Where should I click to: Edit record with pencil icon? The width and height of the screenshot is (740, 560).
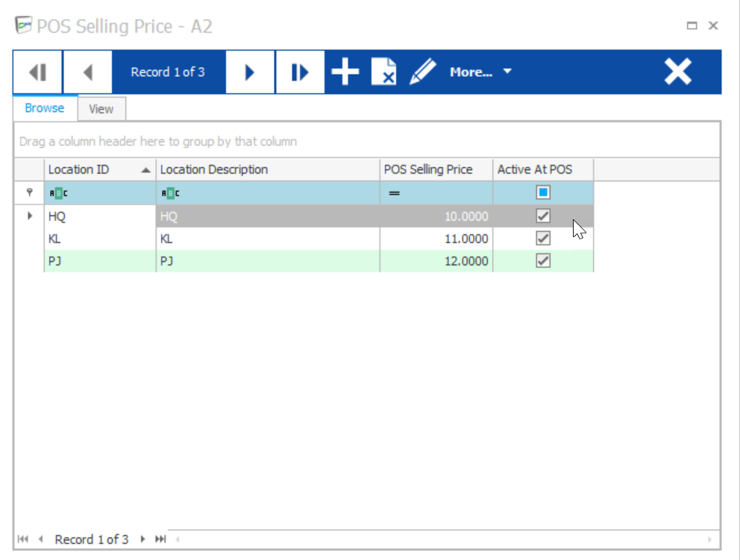pos(423,72)
